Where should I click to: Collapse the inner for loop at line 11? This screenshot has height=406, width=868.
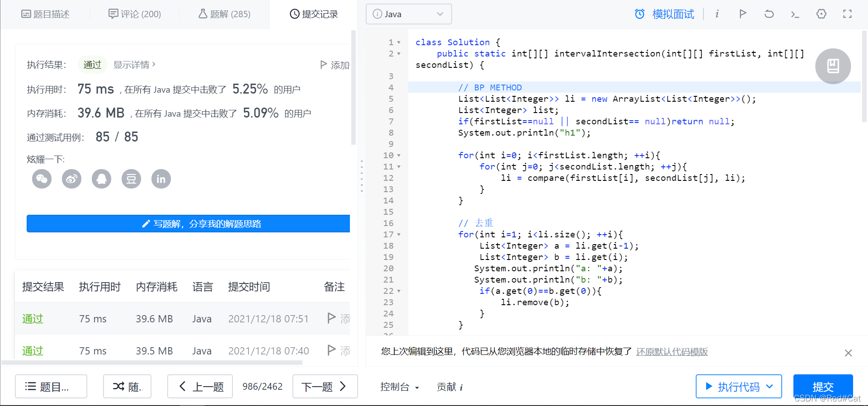point(399,167)
